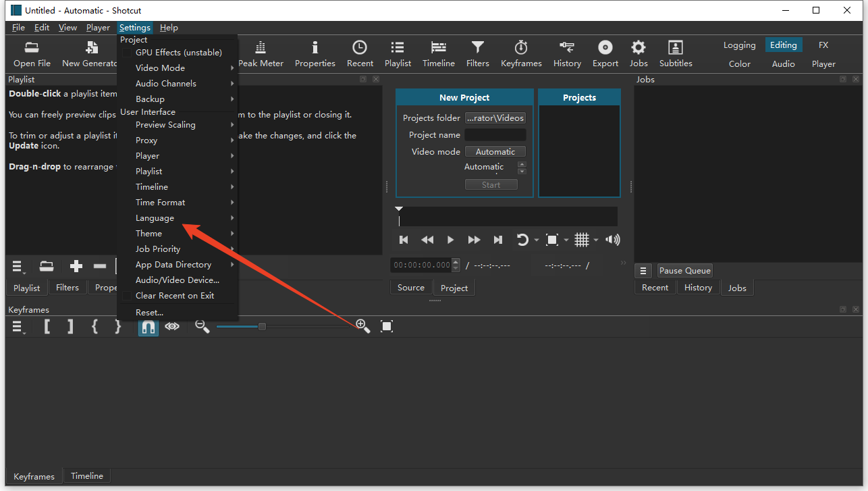The width and height of the screenshot is (868, 491).
Task: Open the Video mode Automatic dropdown
Action: pos(495,151)
